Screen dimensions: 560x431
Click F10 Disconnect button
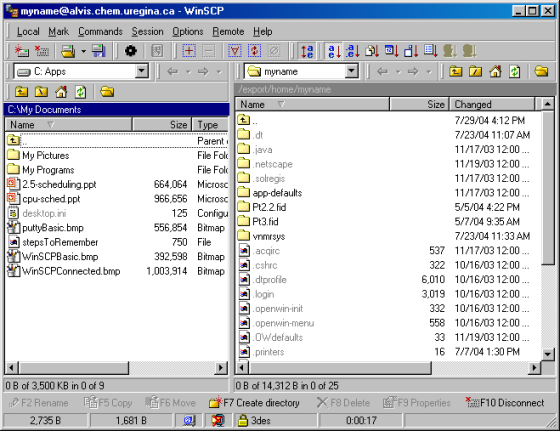point(505,403)
